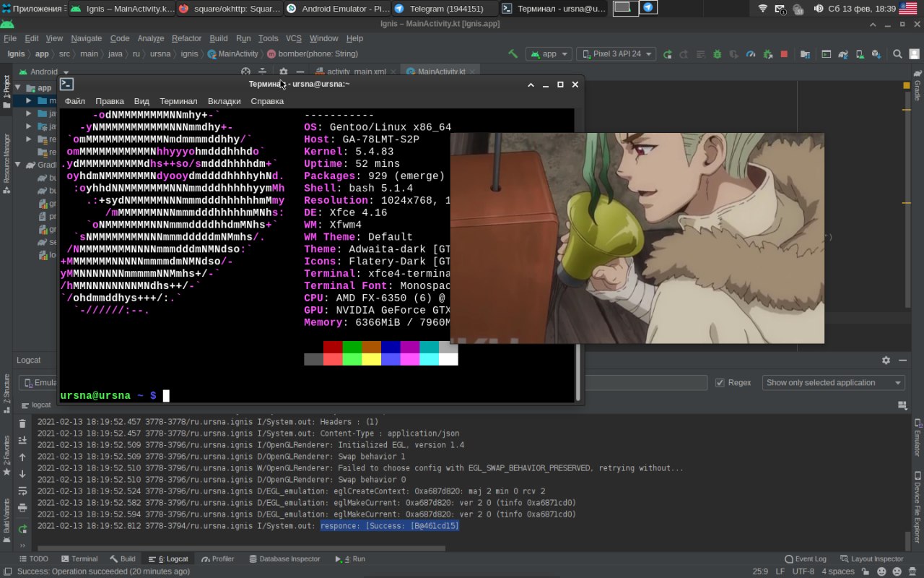
Task: Click the Project panel options gear icon
Action: pyautogui.click(x=283, y=72)
